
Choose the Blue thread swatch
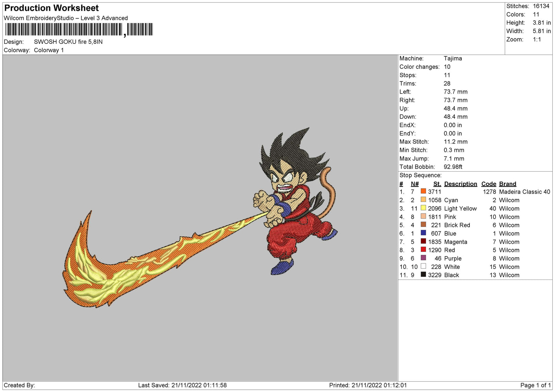pos(423,233)
